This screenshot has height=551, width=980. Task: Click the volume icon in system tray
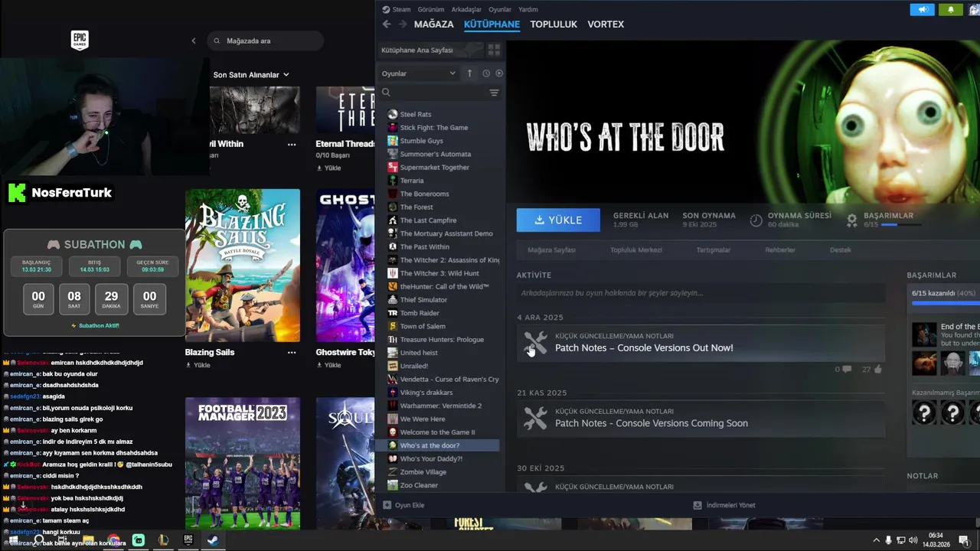click(913, 540)
